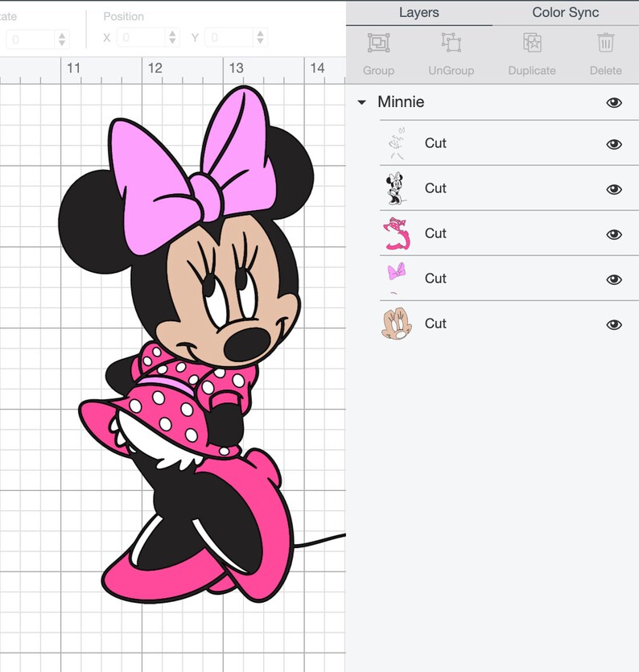Click the UnGroup icon
639x672 pixels.
click(x=451, y=43)
